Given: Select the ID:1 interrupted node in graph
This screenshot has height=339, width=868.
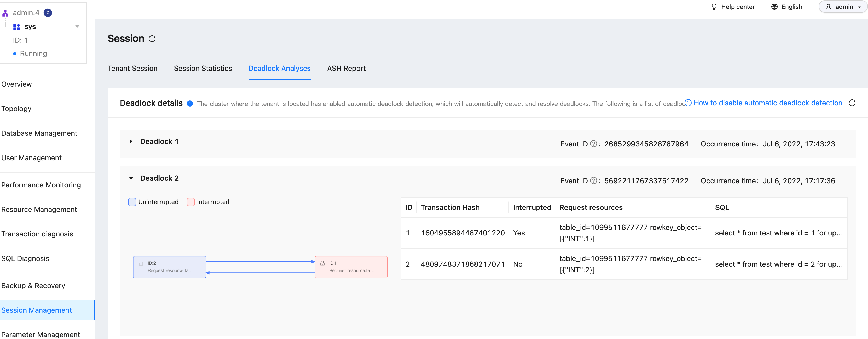Looking at the screenshot, I should tap(351, 267).
